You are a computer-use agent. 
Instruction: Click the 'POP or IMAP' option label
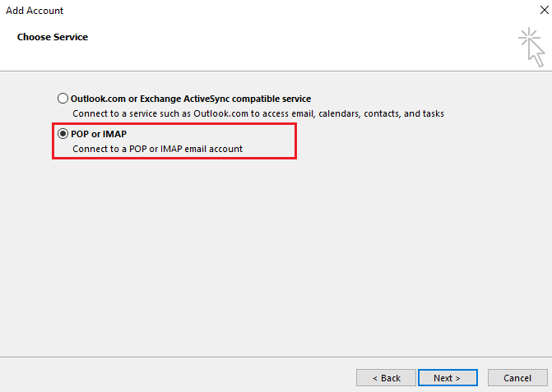(x=101, y=134)
